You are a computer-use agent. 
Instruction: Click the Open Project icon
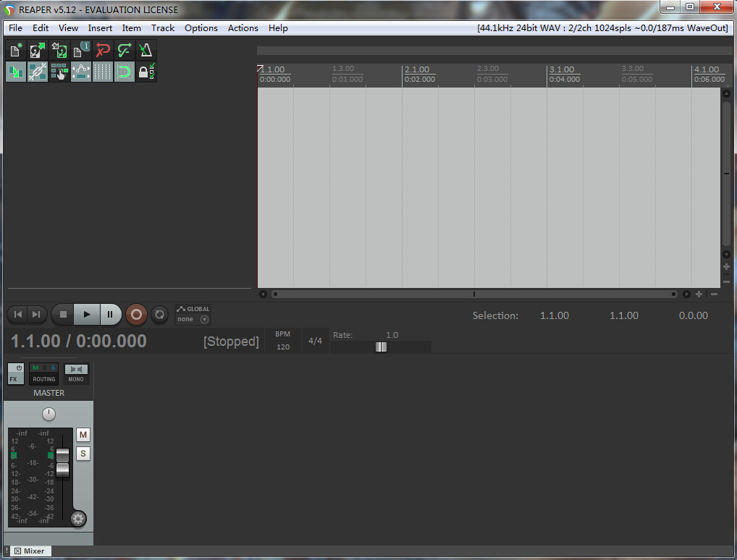(x=38, y=51)
